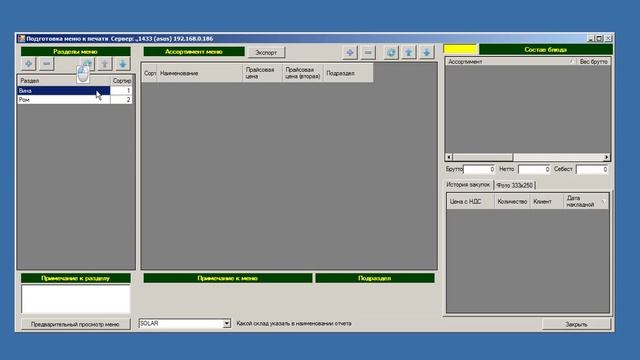Click the yellow color box near Состав блюда
This screenshot has width=640, height=360.
460,49
